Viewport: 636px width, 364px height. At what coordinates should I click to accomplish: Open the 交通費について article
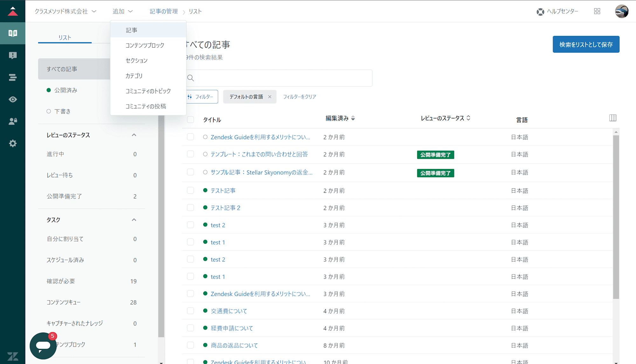[x=229, y=311]
